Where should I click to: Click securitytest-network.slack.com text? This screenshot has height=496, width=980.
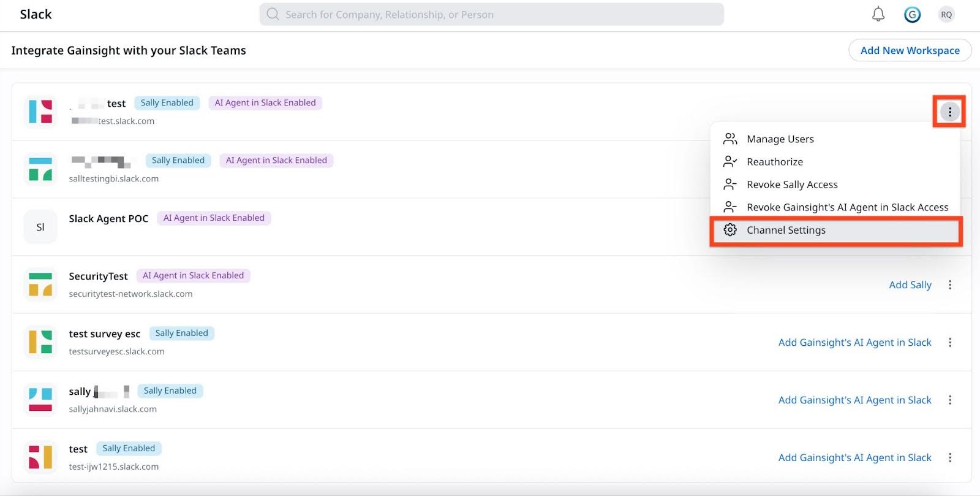point(130,294)
